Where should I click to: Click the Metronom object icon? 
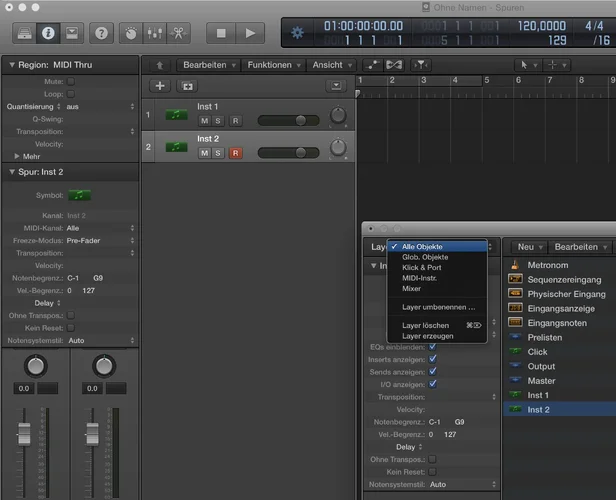pos(515,265)
